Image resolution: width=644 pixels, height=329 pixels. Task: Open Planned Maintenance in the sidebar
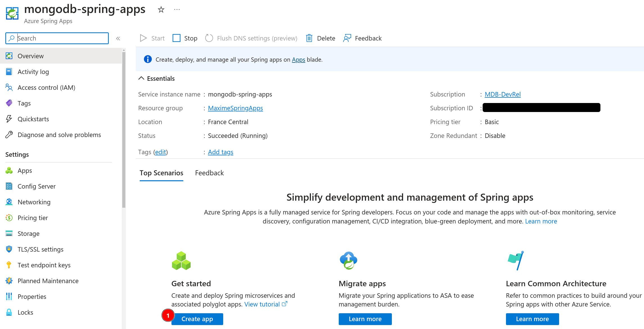point(48,281)
